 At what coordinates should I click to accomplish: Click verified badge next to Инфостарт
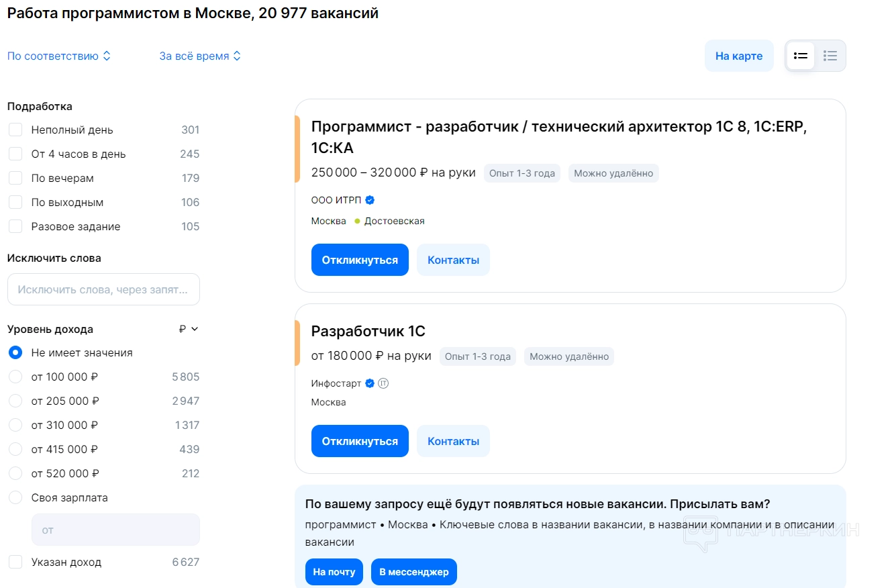click(x=369, y=383)
